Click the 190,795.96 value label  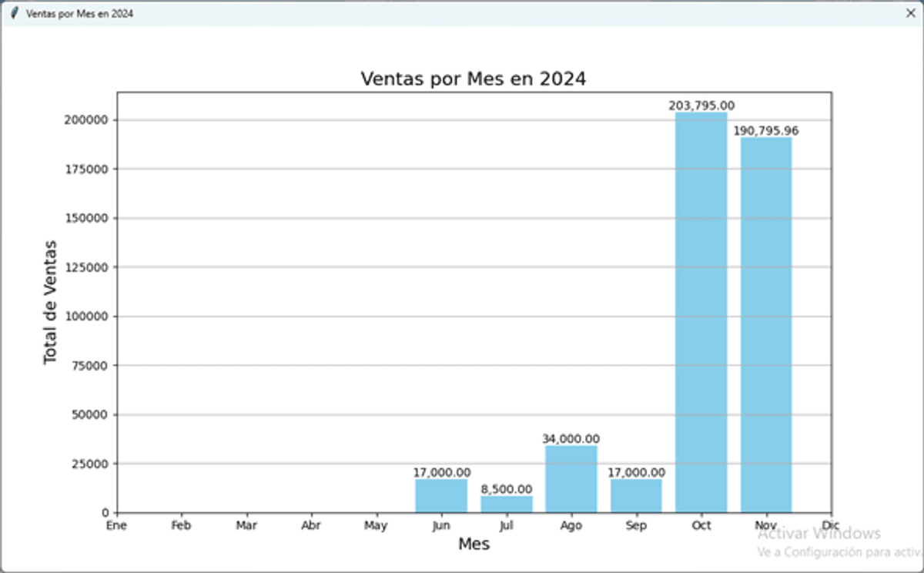coord(766,131)
